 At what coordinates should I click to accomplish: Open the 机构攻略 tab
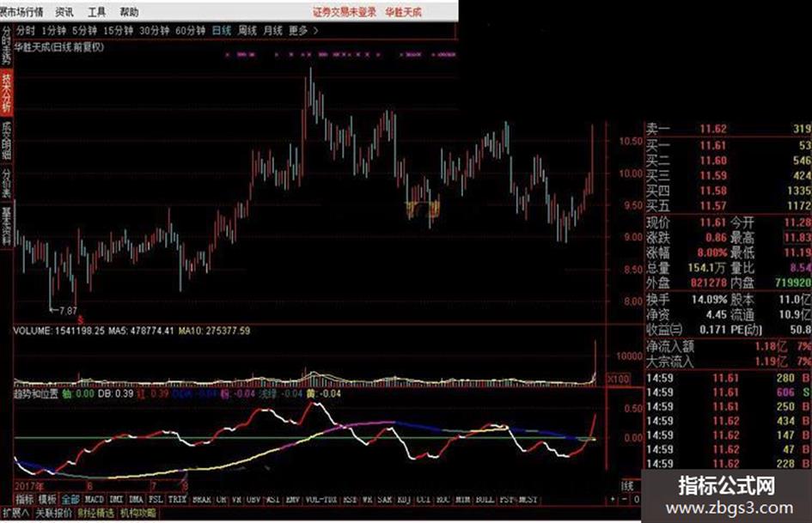138,514
